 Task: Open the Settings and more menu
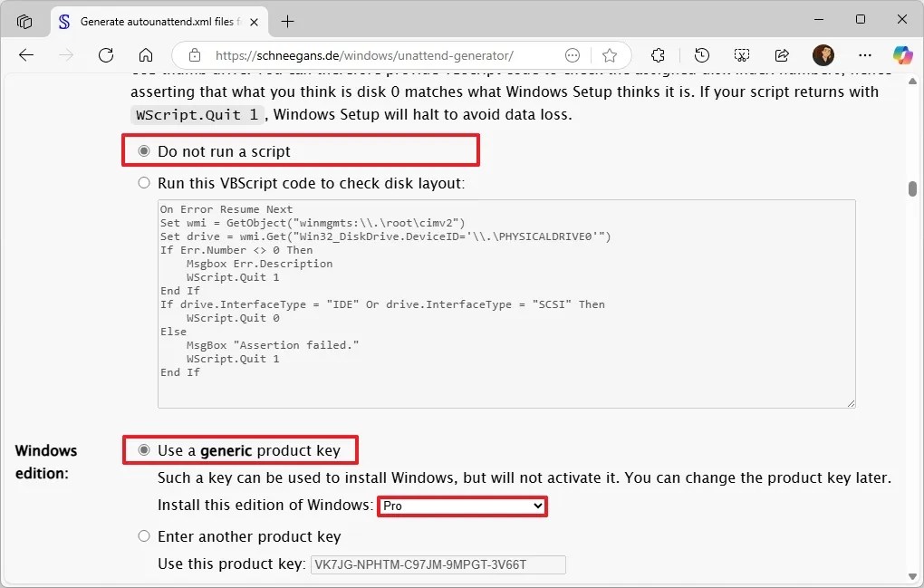[x=865, y=55]
